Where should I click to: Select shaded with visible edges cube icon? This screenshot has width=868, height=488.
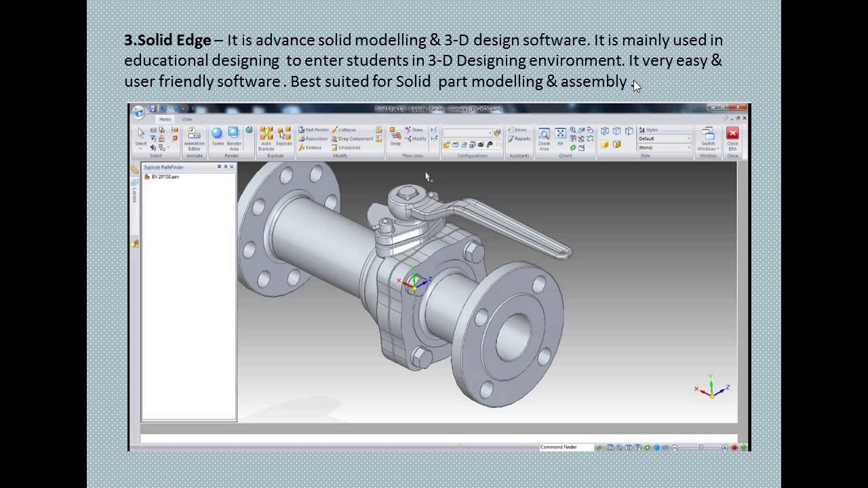[616, 144]
